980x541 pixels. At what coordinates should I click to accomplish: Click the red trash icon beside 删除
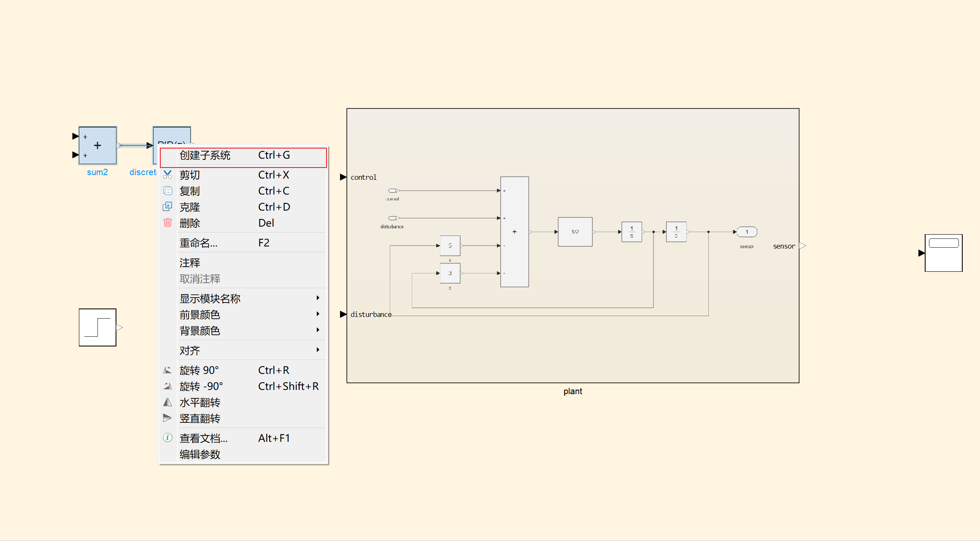click(x=167, y=222)
